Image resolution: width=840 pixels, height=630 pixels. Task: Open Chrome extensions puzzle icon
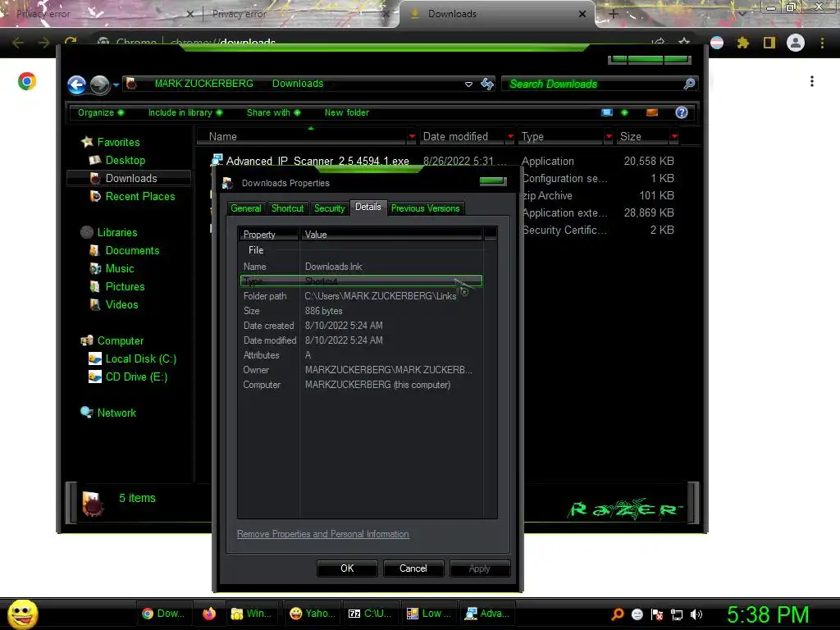pos(742,43)
